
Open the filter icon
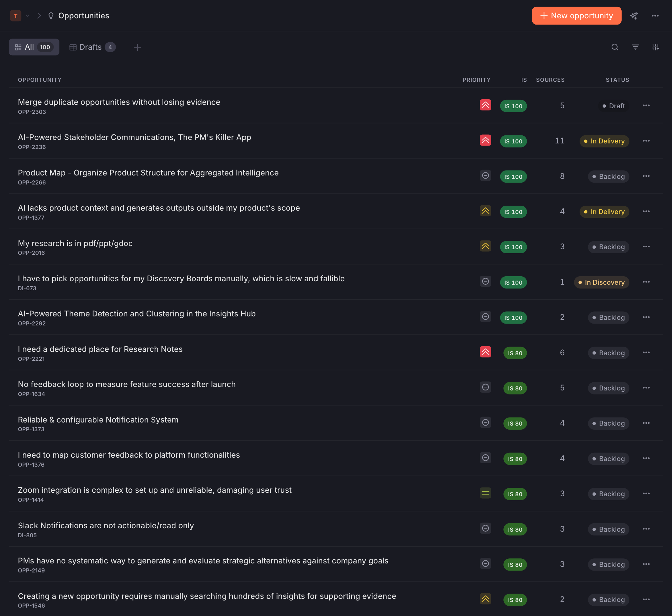click(x=635, y=47)
